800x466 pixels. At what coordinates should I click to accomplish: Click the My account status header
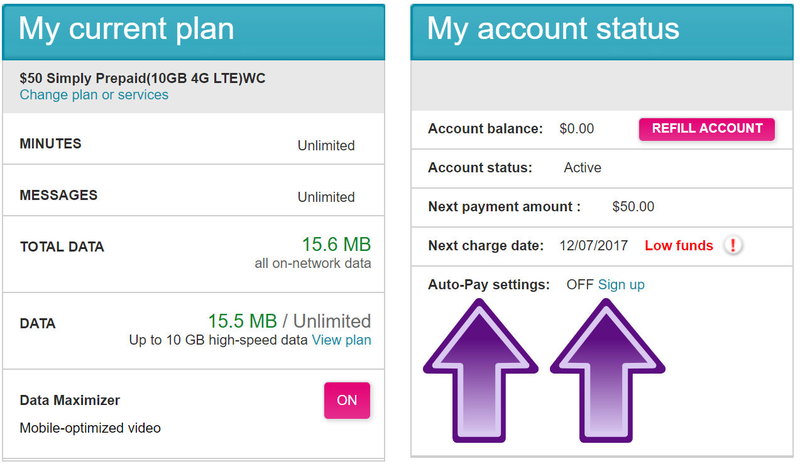[602, 32]
